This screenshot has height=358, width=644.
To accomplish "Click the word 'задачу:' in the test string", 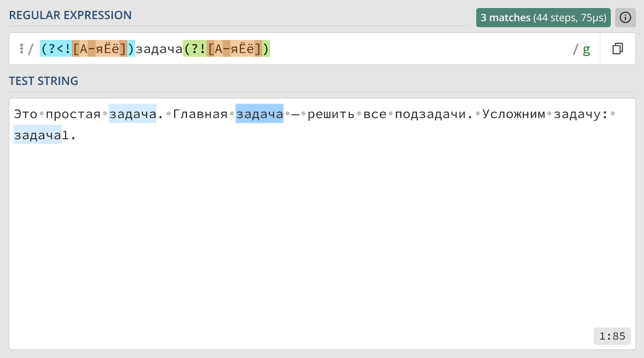I will tap(581, 114).
